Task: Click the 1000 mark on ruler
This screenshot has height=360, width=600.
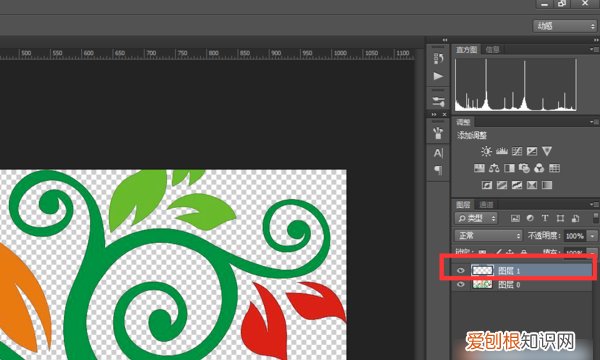Action: 339,53
